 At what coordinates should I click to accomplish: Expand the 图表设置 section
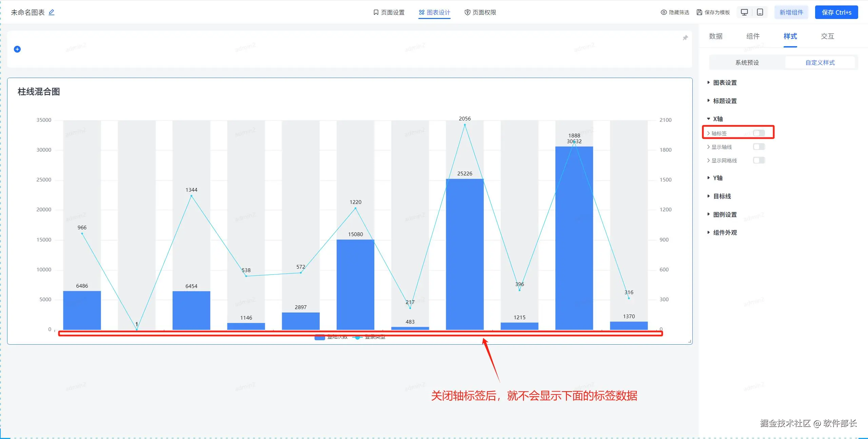(725, 83)
